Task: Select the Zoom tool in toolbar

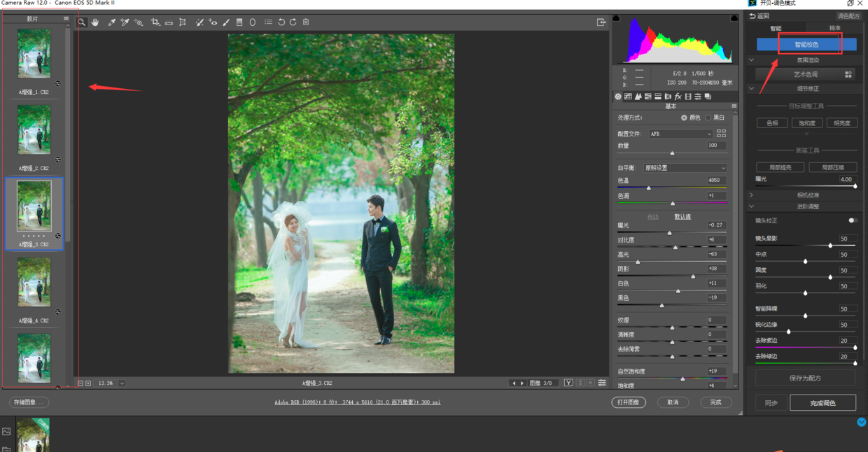Action: 82,22
